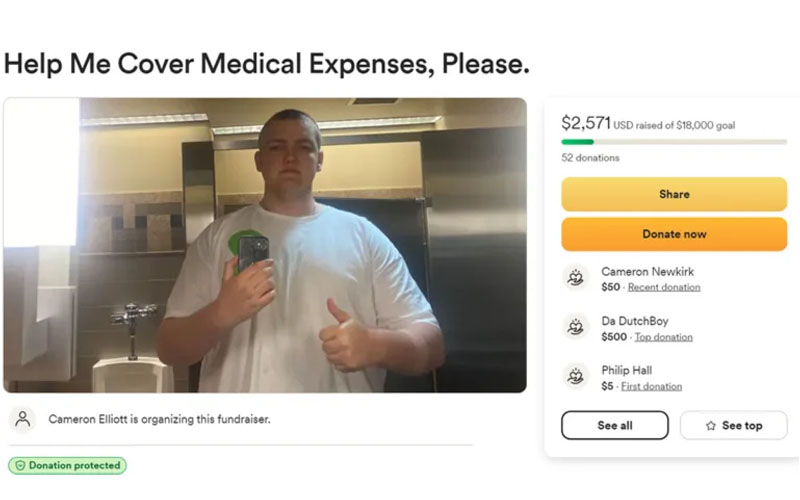The width and height of the screenshot is (800, 500).
Task: Click the Donation protected badge
Action: pos(67,465)
